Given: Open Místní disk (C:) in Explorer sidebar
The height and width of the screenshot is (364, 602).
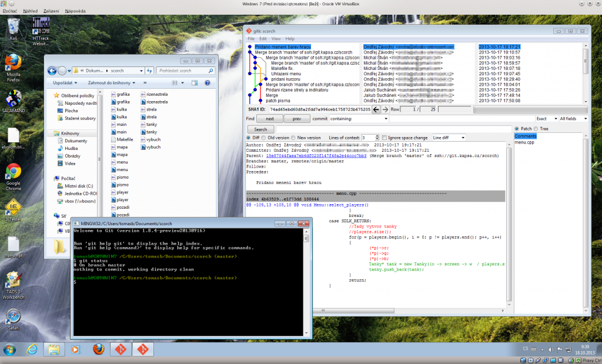Looking at the screenshot, I should coord(75,186).
